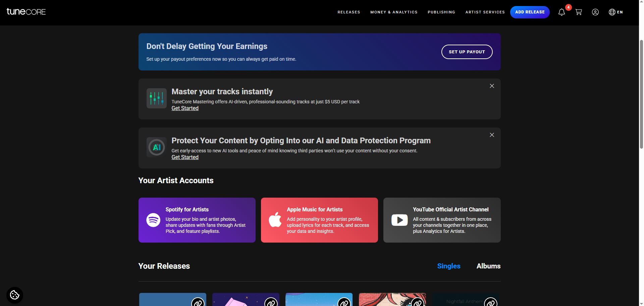
Task: Open the EN language selector
Action: click(x=616, y=12)
